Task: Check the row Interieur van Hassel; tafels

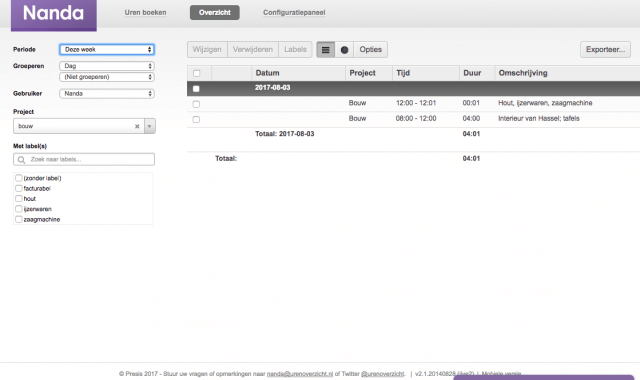Action: [x=196, y=120]
